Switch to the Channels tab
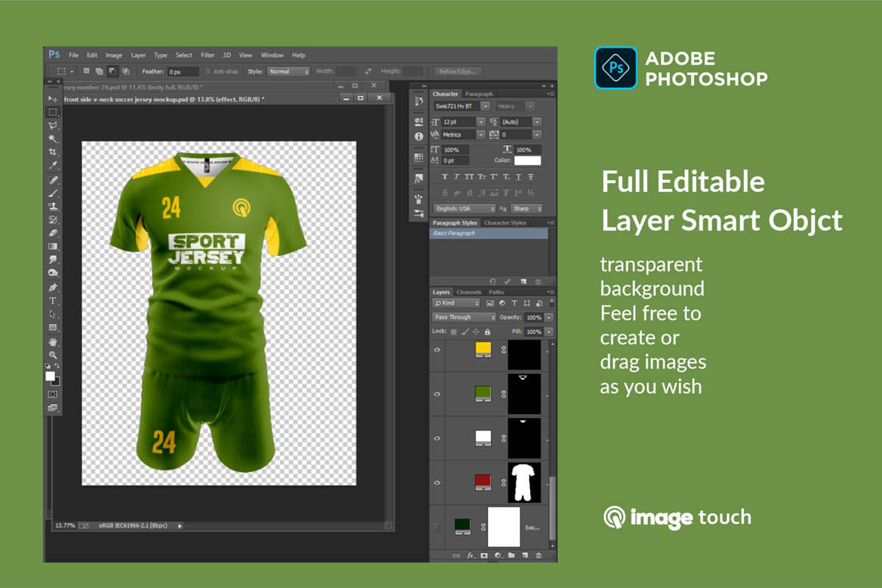The image size is (882, 588). point(469,292)
